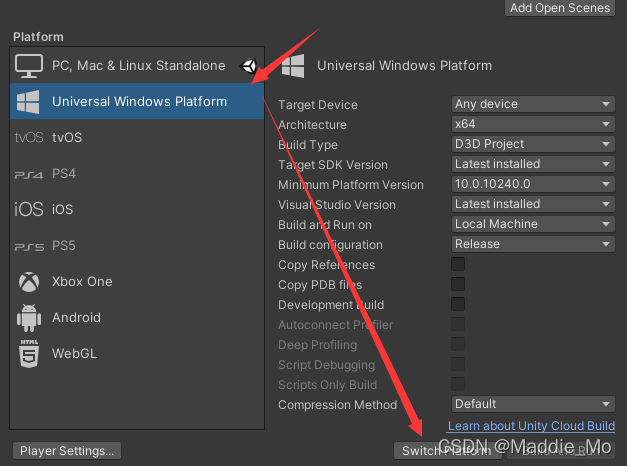Viewport: 627px width, 466px height.
Task: Open the Target SDK Version dropdown
Action: [533, 164]
